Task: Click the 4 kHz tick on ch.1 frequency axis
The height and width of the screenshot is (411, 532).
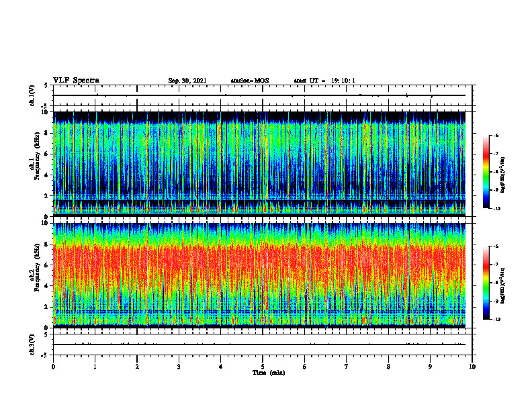Action: coord(47,175)
